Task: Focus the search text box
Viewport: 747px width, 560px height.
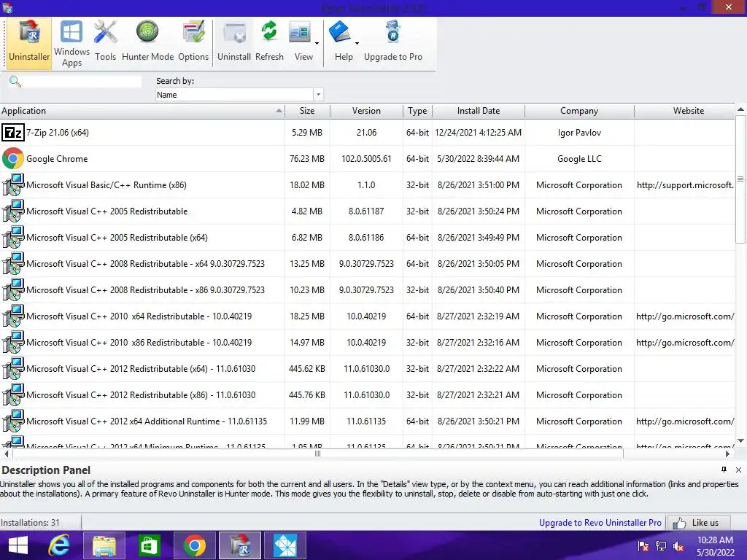Action: click(x=82, y=82)
